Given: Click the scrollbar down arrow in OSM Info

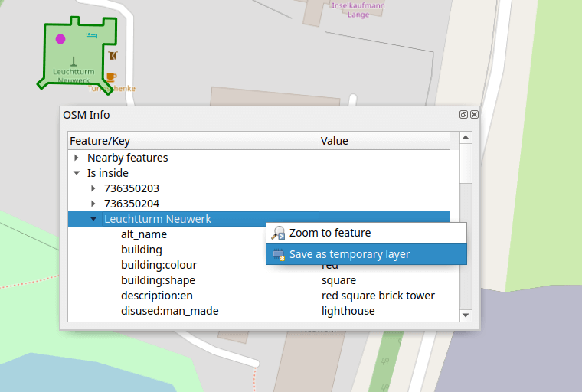Looking at the screenshot, I should pyautogui.click(x=465, y=315).
